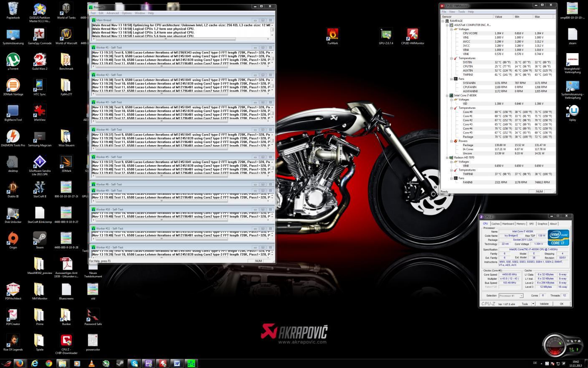Click the Main thread vertical scrollbar in Prime95
588x368 pixels.
coord(272,30)
